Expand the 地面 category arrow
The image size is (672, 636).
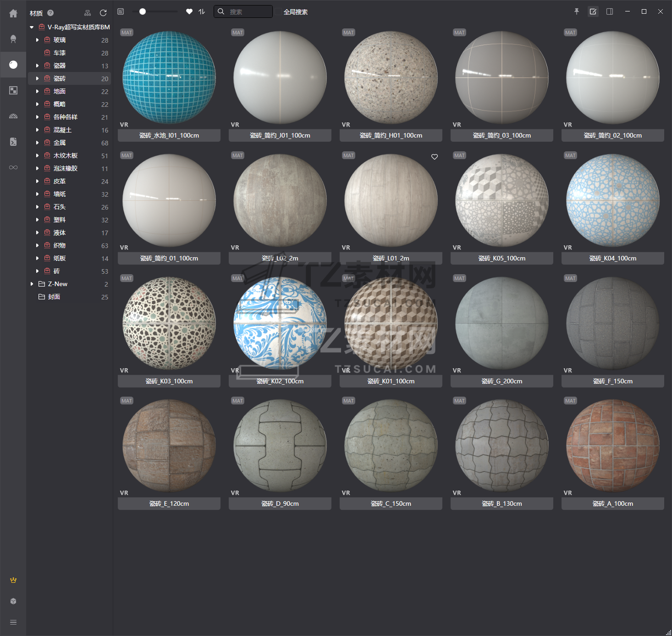37,91
